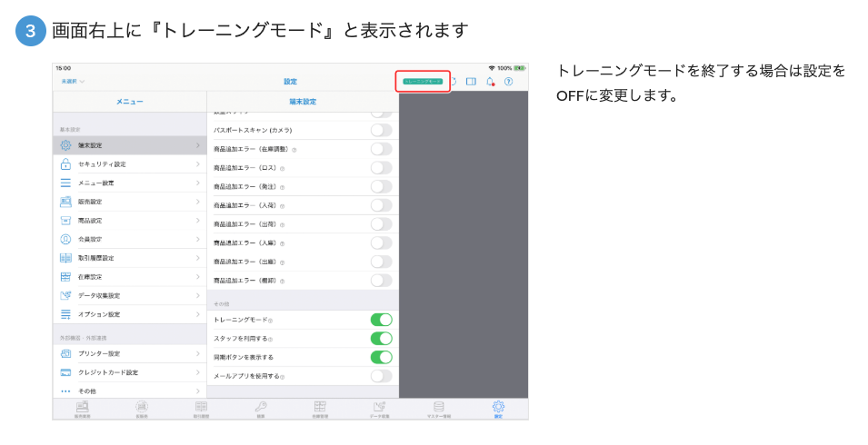Enable パスポートスキャン (カメラ) switch
This screenshot has width=868, height=445.
(381, 130)
